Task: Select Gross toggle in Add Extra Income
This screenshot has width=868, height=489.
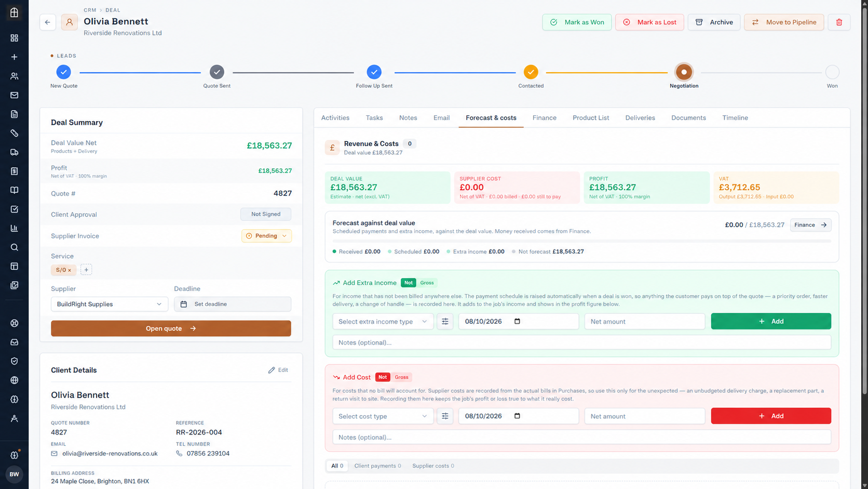Action: click(x=427, y=283)
